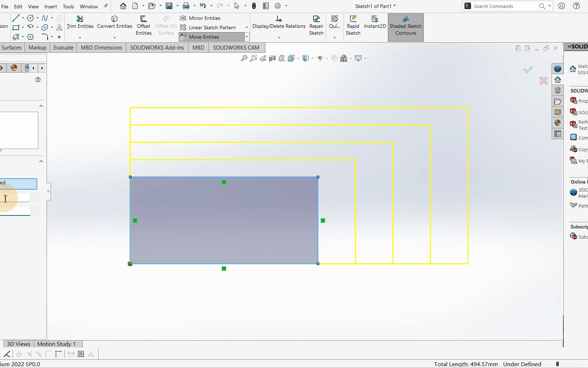The height and width of the screenshot is (368, 588).
Task: Open the Apply Scene color sphere
Action: [343, 58]
